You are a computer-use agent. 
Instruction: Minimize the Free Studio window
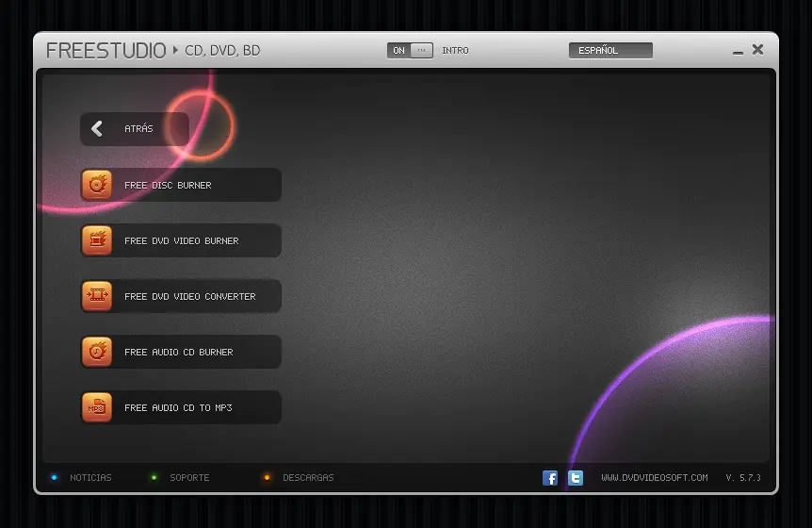click(x=738, y=52)
